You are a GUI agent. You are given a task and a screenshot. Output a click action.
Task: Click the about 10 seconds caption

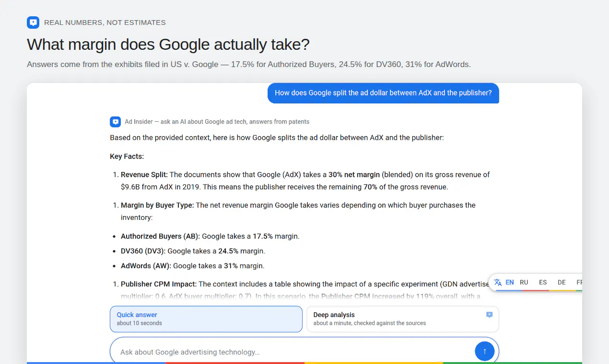[x=140, y=323]
